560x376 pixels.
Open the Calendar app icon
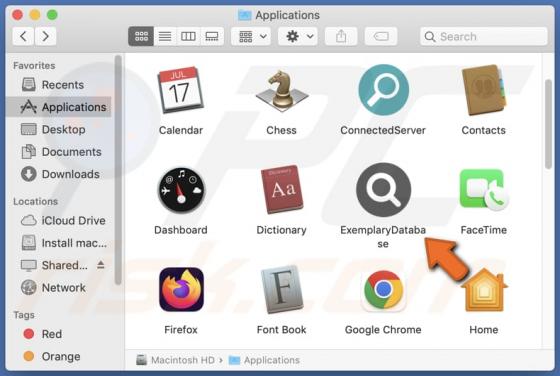(x=181, y=90)
